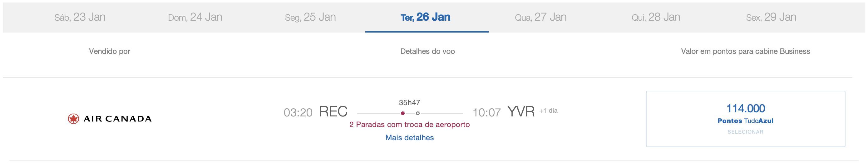Click the Vendido por column header
The image size is (868, 164).
[x=110, y=51]
